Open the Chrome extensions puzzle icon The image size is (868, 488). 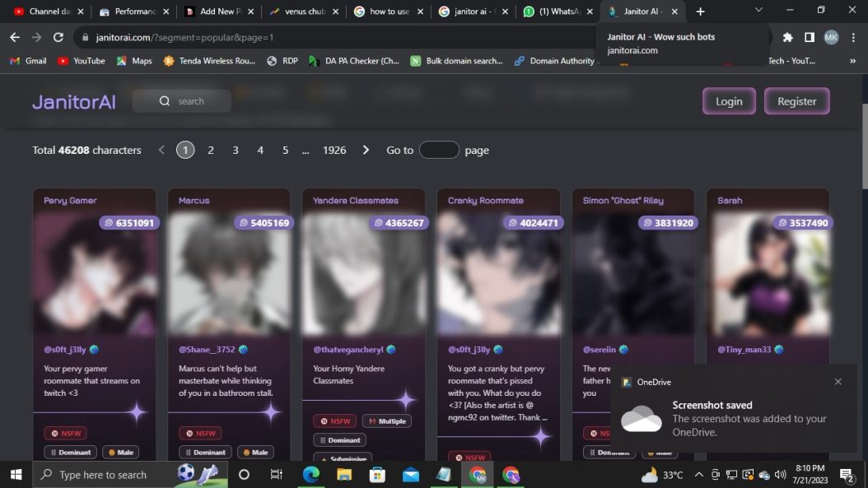787,37
